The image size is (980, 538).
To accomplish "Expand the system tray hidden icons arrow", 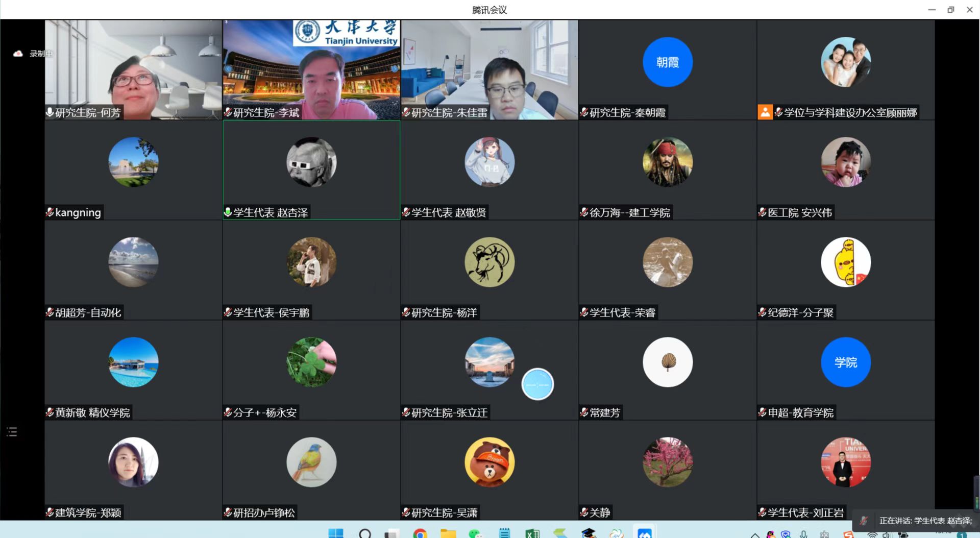I will pyautogui.click(x=754, y=534).
